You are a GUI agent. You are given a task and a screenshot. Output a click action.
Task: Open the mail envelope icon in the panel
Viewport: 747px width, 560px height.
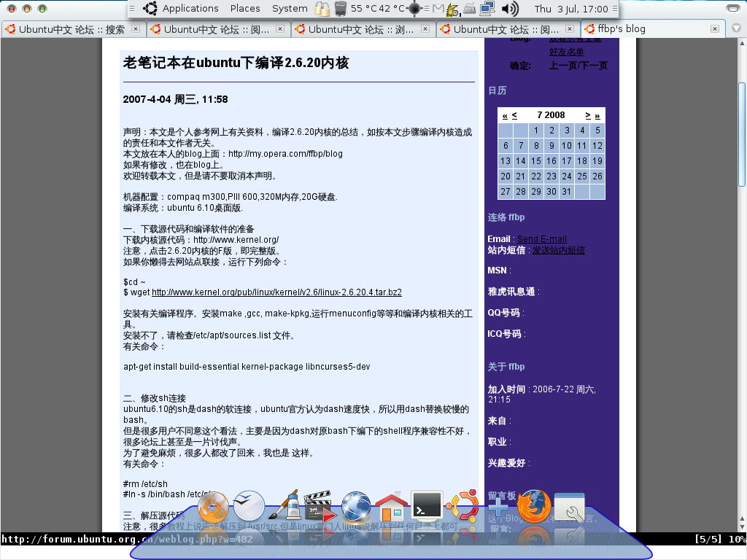(x=438, y=8)
